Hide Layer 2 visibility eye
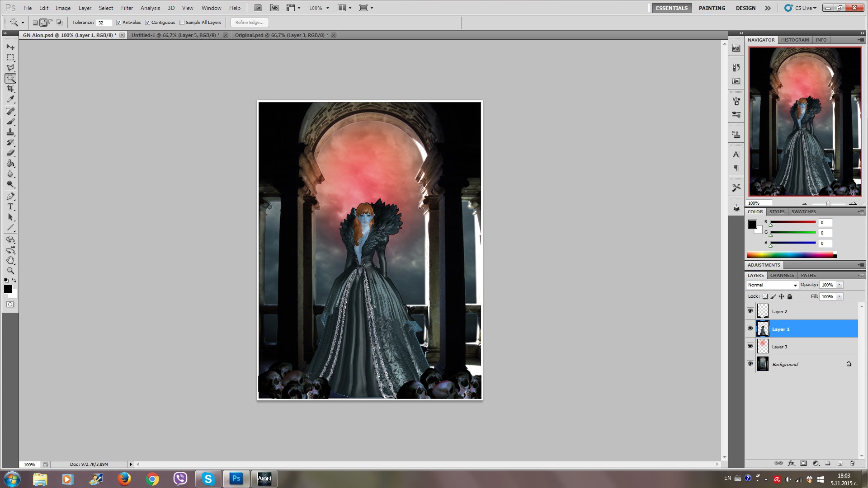 [750, 311]
